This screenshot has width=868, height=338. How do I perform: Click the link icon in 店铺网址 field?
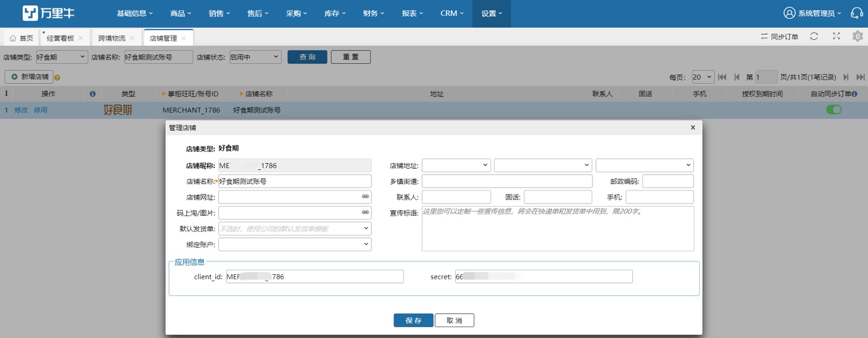coord(365,196)
